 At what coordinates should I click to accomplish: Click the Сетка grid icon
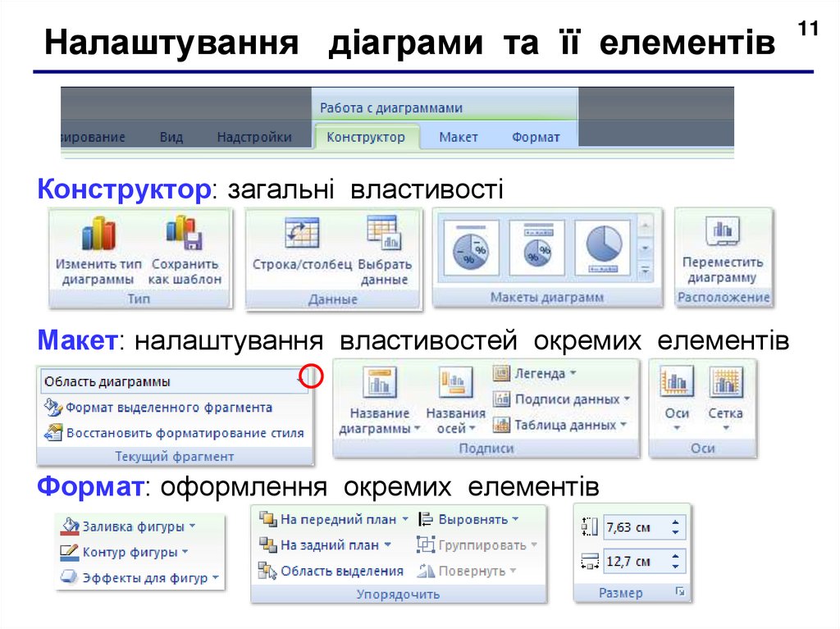[x=726, y=381]
